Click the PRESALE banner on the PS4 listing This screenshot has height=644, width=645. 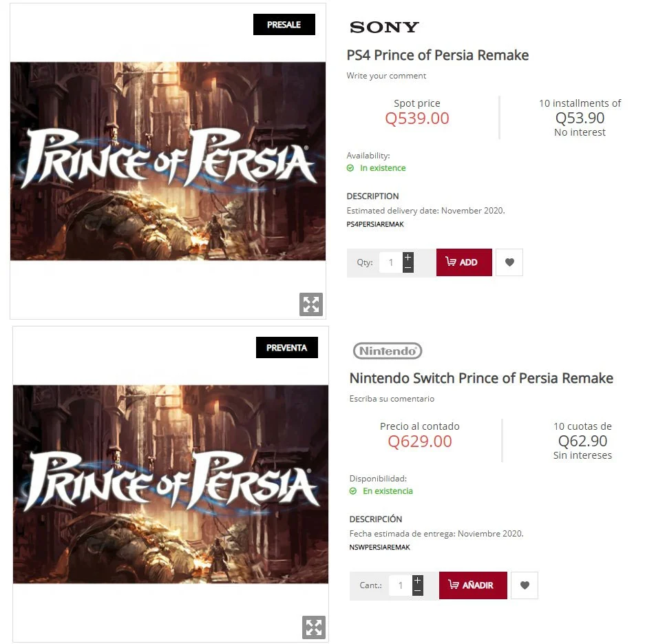coord(284,24)
